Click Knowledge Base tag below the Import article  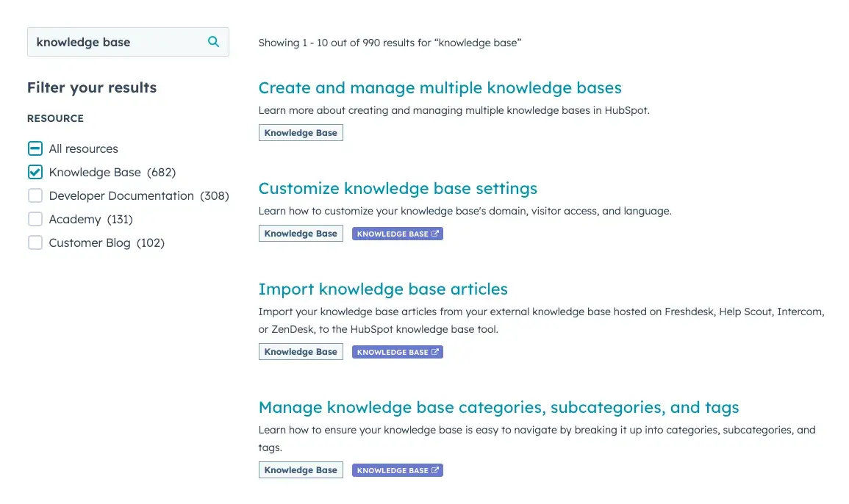301,351
